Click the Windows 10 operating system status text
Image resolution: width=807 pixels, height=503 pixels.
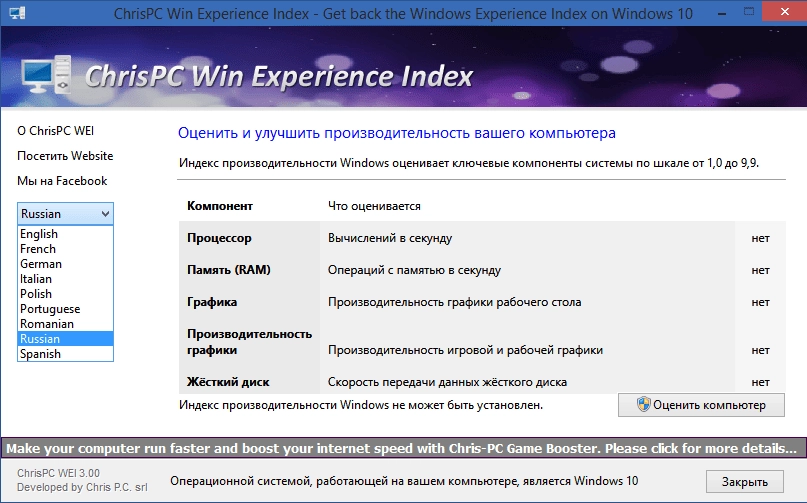(x=404, y=481)
